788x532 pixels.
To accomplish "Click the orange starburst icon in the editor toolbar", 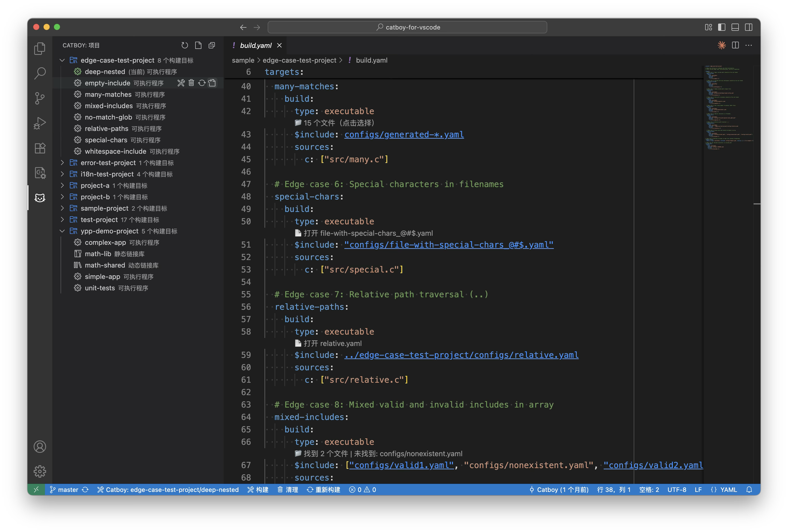I will pyautogui.click(x=721, y=45).
